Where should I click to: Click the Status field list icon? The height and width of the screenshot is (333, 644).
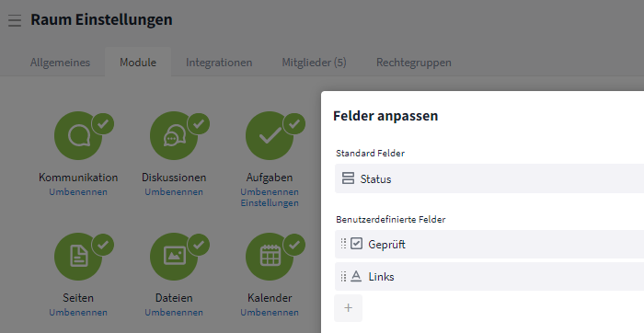point(349,178)
